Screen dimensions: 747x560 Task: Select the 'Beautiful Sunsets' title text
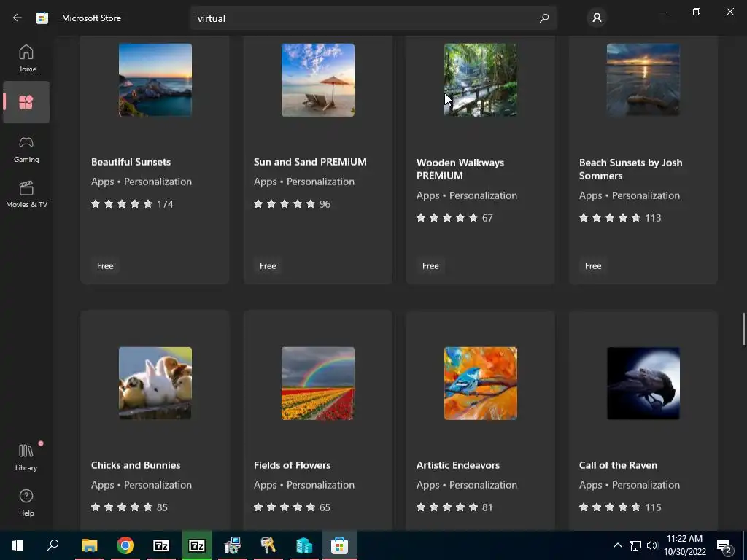131,162
